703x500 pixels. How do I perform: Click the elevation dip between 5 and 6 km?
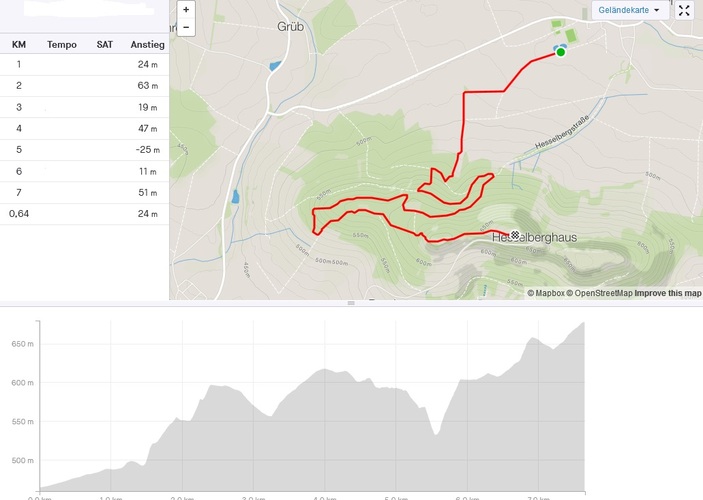(436, 434)
